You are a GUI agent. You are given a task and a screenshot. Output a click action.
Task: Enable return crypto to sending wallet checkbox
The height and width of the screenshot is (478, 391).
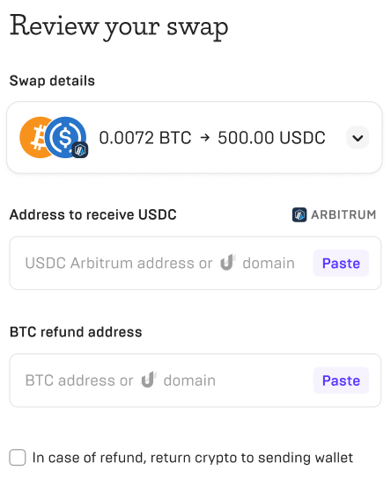coord(18,457)
